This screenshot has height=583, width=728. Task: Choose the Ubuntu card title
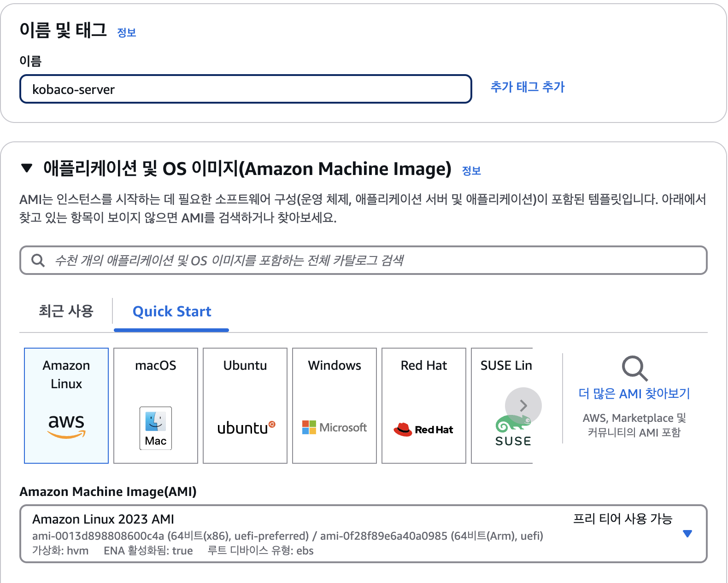(x=245, y=366)
